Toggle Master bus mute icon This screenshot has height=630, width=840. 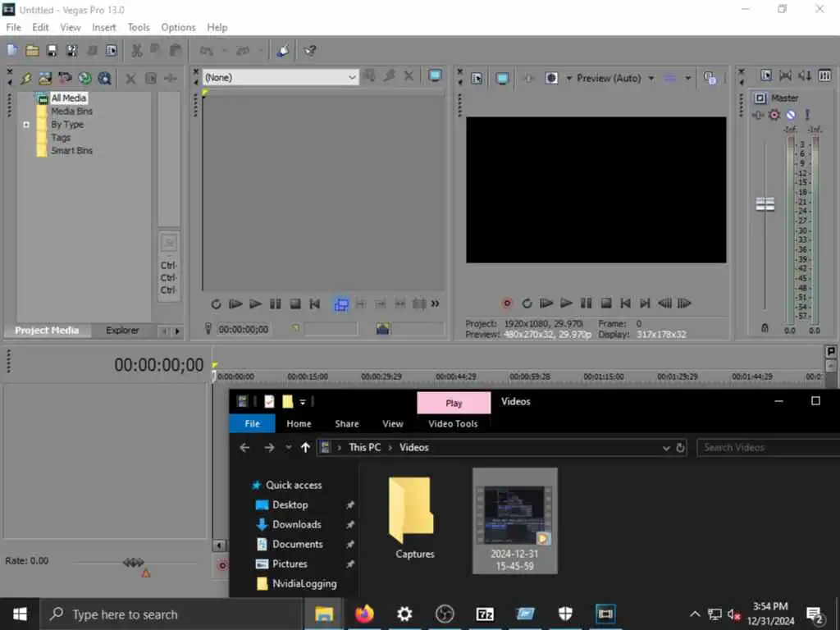coord(791,115)
